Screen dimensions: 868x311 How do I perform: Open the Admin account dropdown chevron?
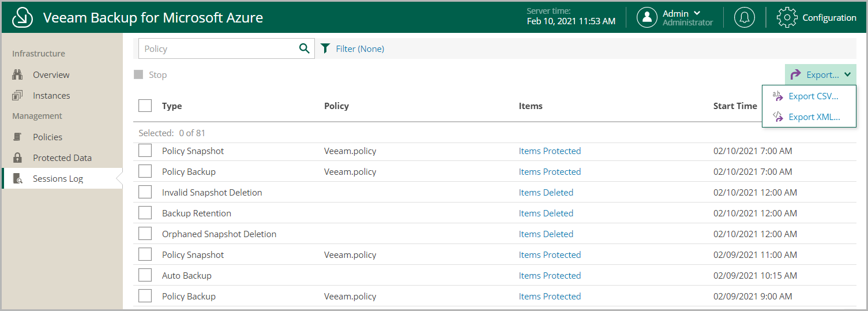coord(697,13)
